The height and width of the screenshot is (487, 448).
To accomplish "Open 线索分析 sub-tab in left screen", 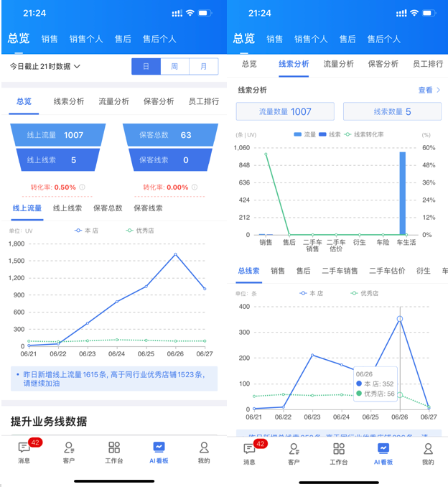I will point(69,101).
